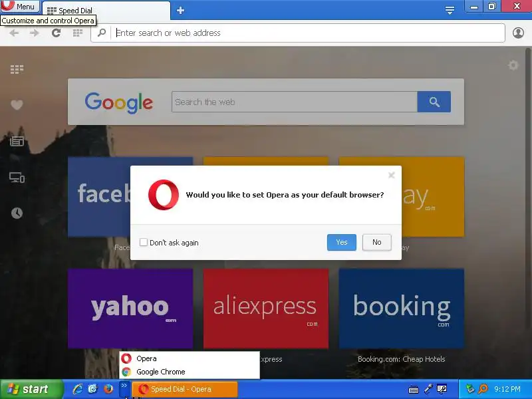The image size is (532, 399).
Task: Open the tab menu icon in title bar
Action: 450,10
